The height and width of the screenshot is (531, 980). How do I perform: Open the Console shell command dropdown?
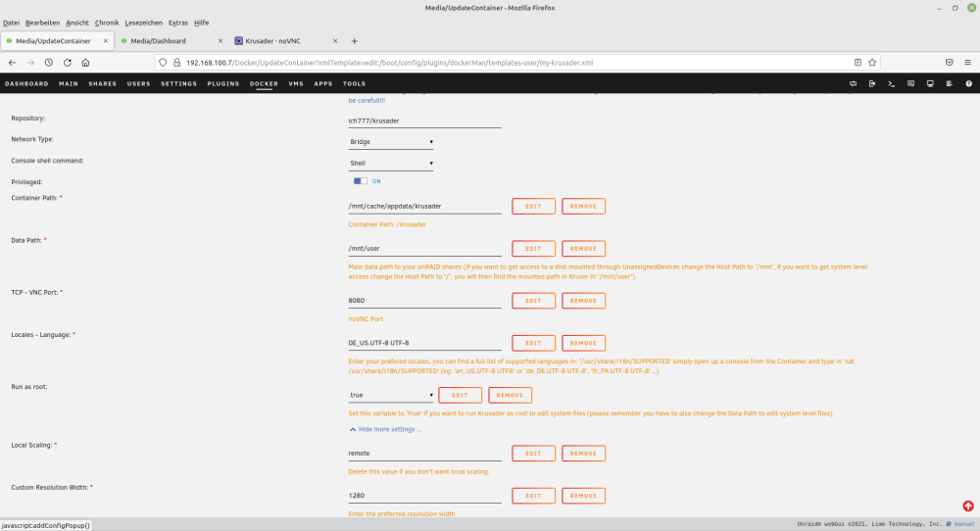[391, 163]
